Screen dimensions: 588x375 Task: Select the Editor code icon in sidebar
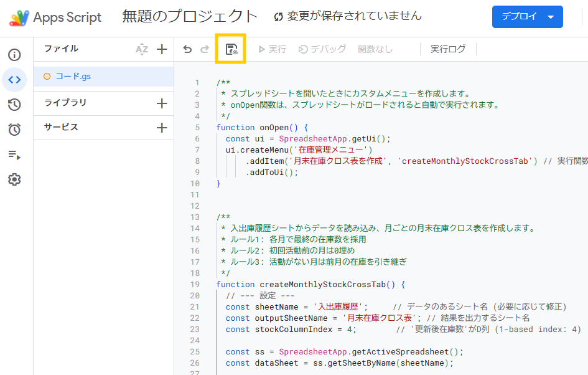pyautogui.click(x=14, y=80)
